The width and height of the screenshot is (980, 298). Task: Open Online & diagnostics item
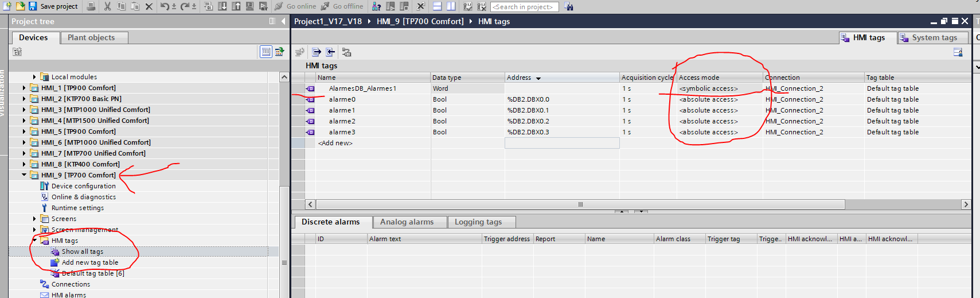coord(83,197)
